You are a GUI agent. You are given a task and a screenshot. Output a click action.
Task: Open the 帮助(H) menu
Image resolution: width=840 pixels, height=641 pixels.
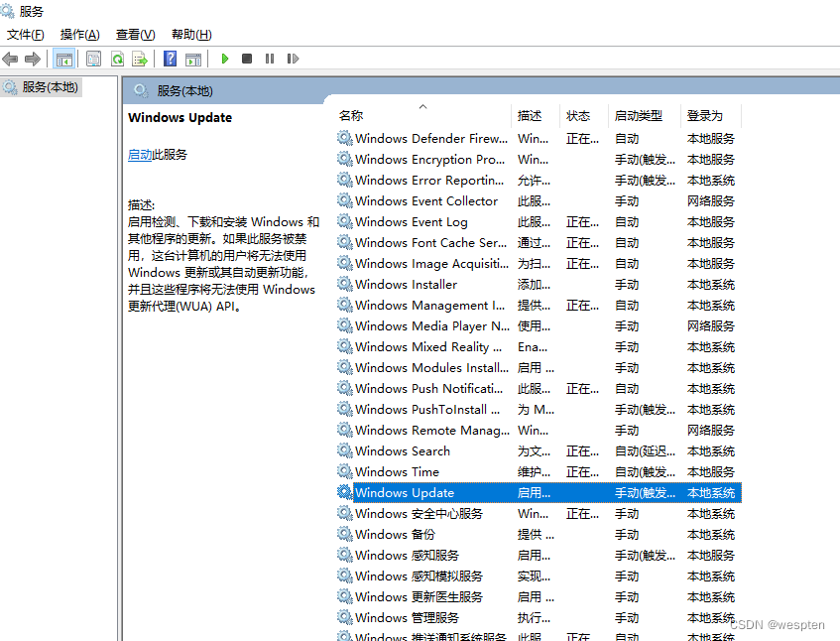191,35
